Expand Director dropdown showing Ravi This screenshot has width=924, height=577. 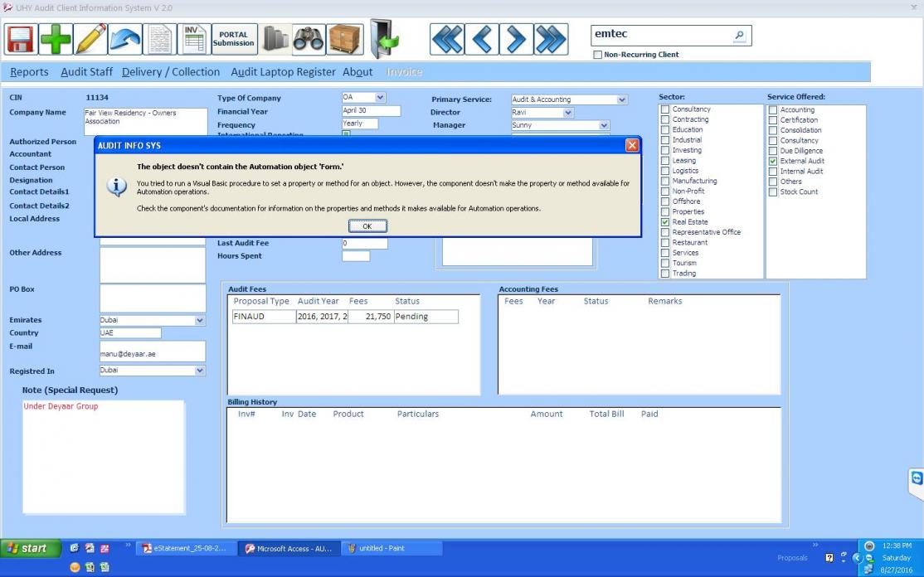pyautogui.click(x=568, y=113)
